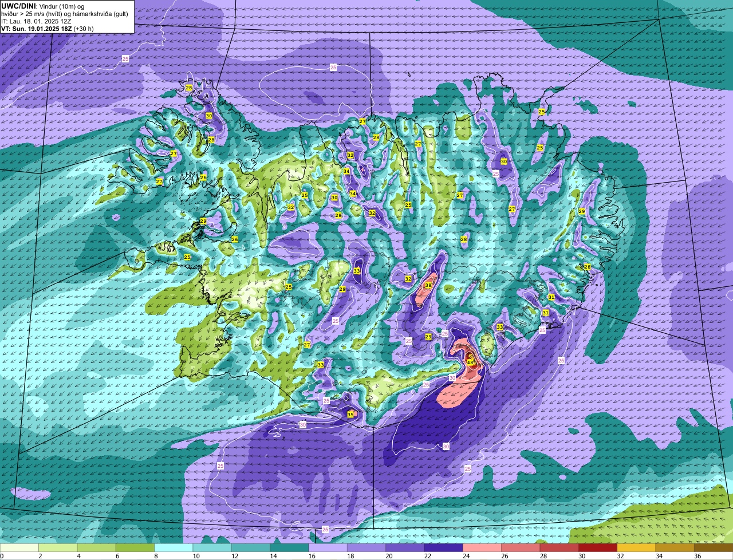Pick the 6–8 m/s green legend swatch
The width and height of the screenshot is (733, 560).
[x=135, y=548]
